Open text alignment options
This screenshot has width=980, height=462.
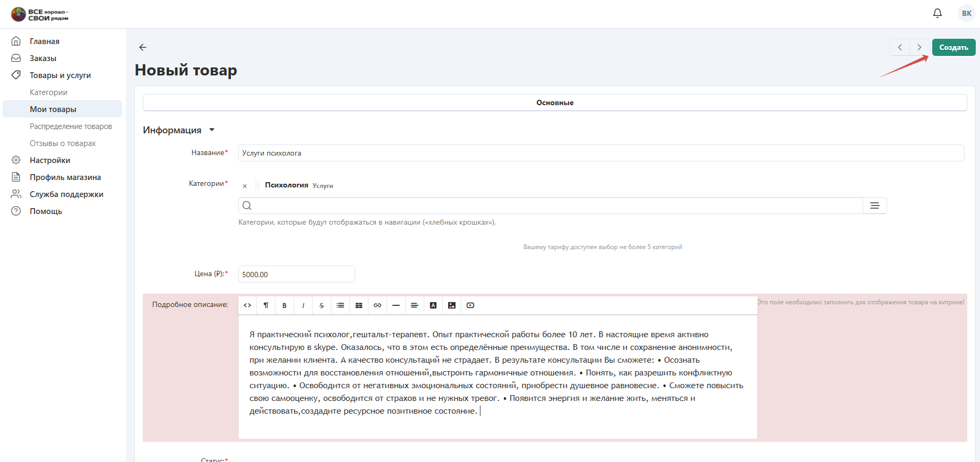point(415,305)
